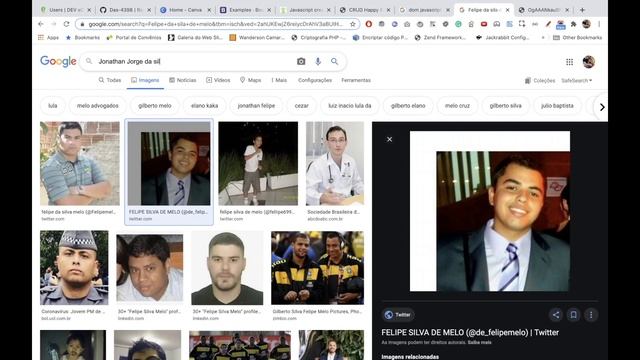
Task: Select the julio baptista chip
Action: pos(557,106)
